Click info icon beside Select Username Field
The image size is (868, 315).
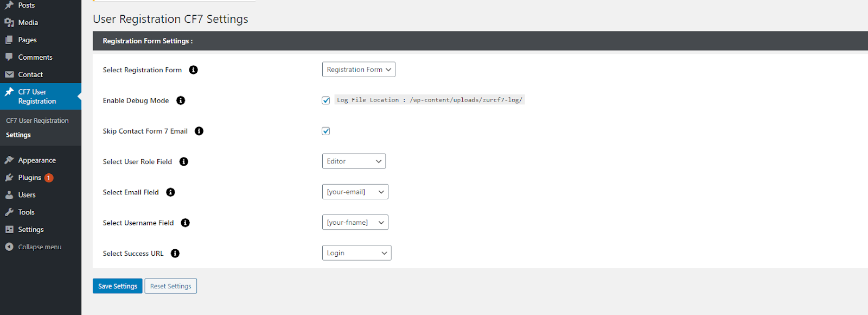tap(185, 223)
